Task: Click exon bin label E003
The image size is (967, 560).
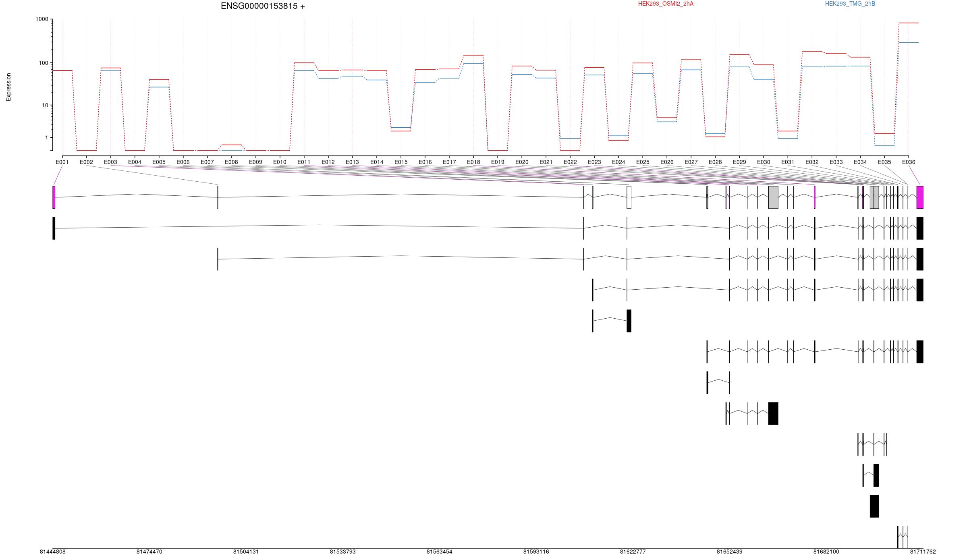Action: click(x=110, y=162)
